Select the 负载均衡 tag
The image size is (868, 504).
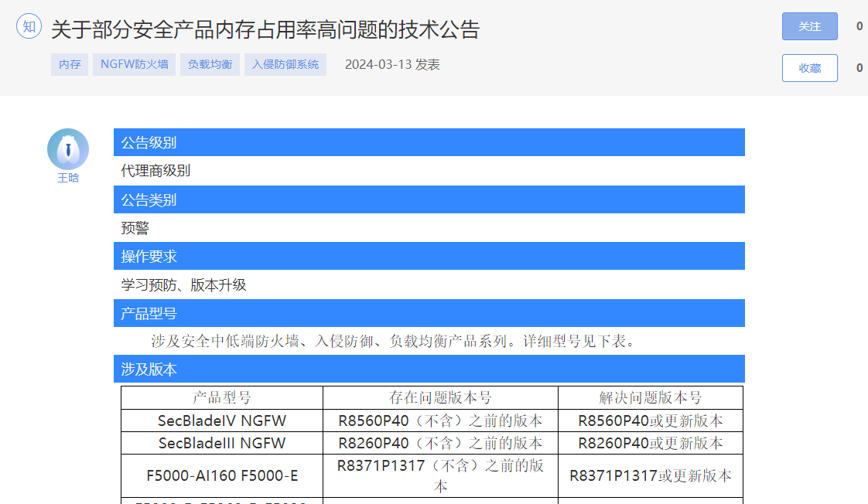(x=210, y=64)
